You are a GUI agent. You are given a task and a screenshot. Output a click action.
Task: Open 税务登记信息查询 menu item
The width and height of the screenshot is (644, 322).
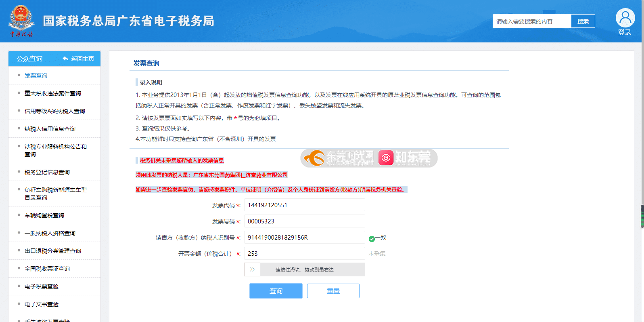(x=47, y=172)
